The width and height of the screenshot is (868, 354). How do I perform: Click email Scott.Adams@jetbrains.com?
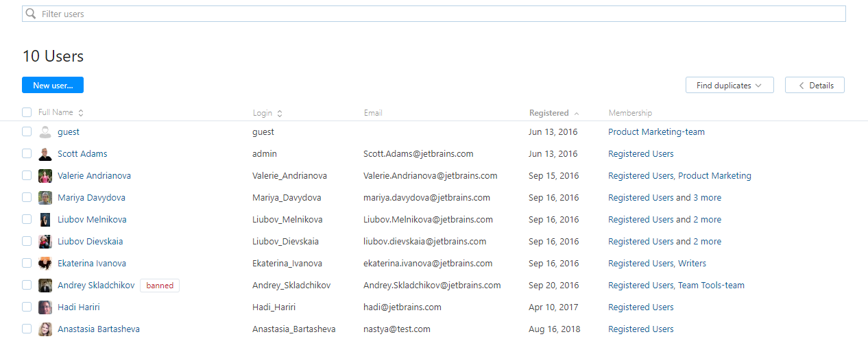(418, 154)
